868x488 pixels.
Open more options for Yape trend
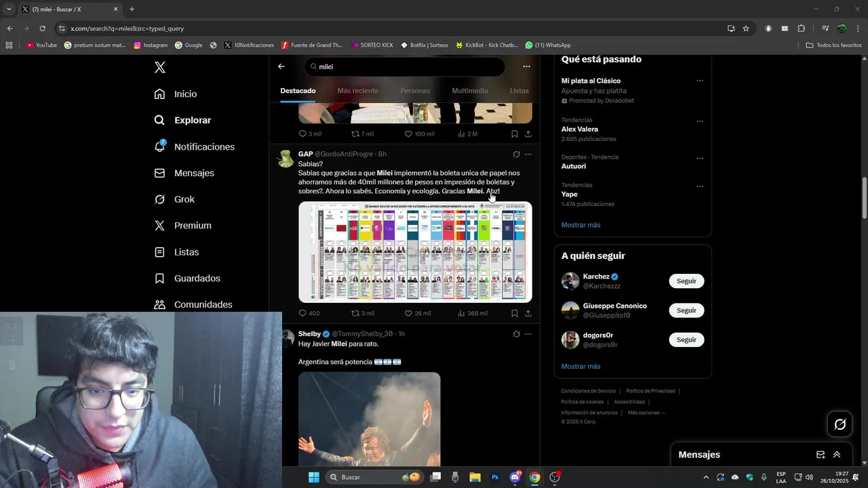(700, 186)
